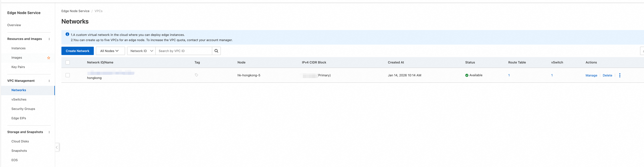Check the hongkong network row checkbox
The width and height of the screenshot is (644, 167).
click(x=68, y=75)
